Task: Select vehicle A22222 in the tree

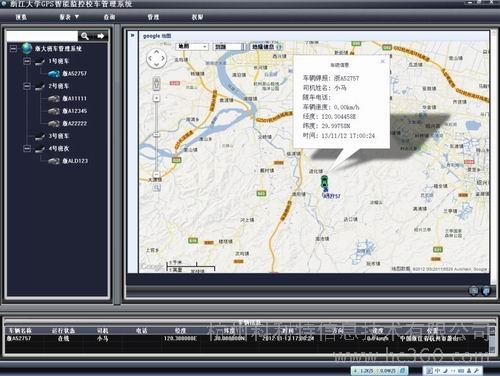Action: (x=75, y=124)
